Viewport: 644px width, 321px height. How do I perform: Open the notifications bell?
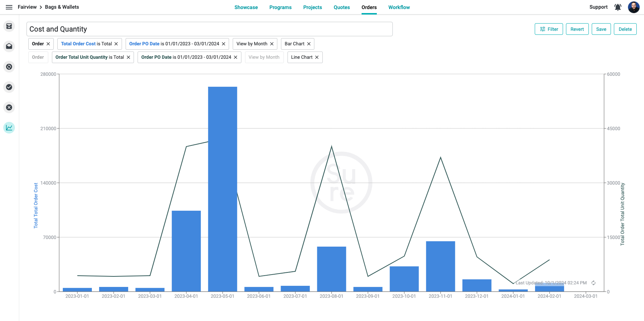[617, 7]
